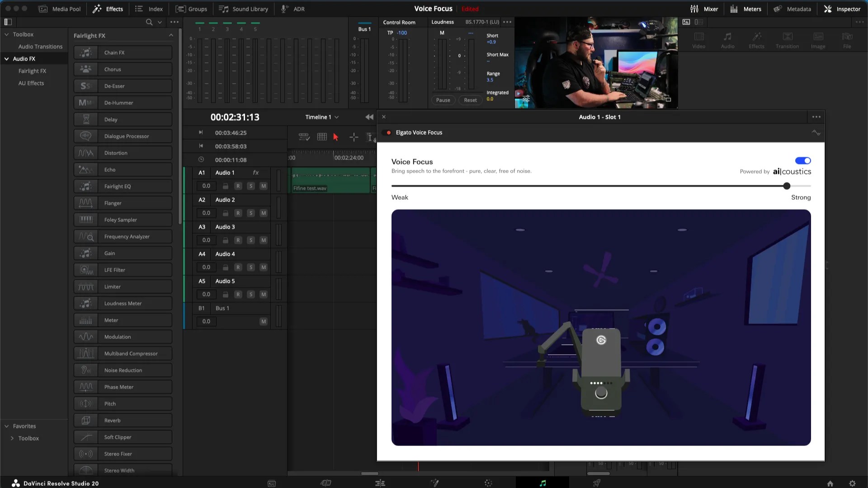Select the Reverb effect in Fairlight FX
Viewport: 868px width, 488px height.
tap(123, 420)
